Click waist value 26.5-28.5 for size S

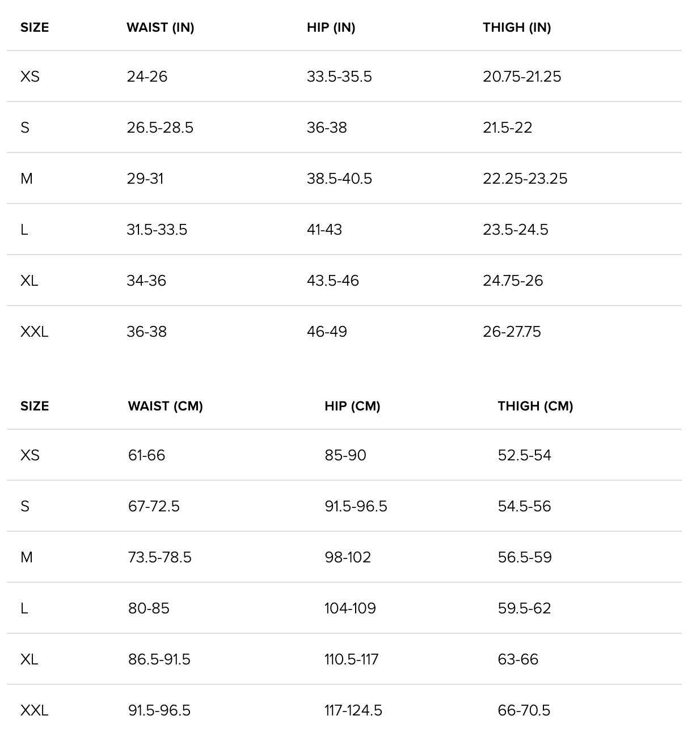click(160, 128)
